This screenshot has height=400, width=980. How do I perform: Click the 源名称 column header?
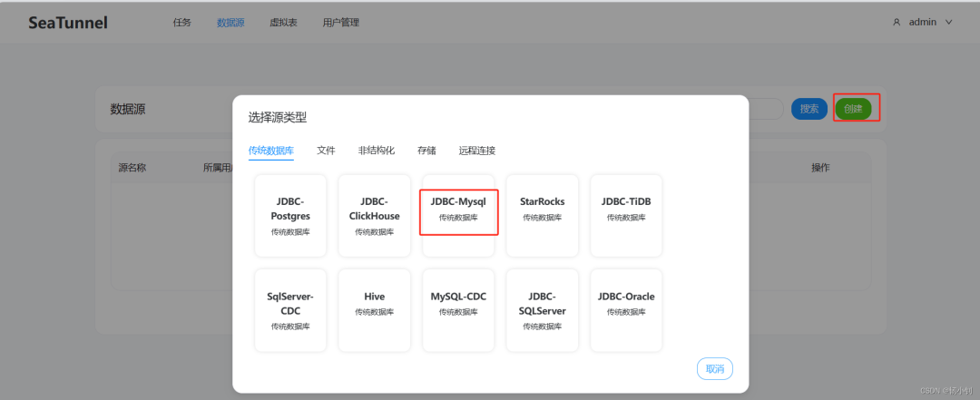pos(132,168)
